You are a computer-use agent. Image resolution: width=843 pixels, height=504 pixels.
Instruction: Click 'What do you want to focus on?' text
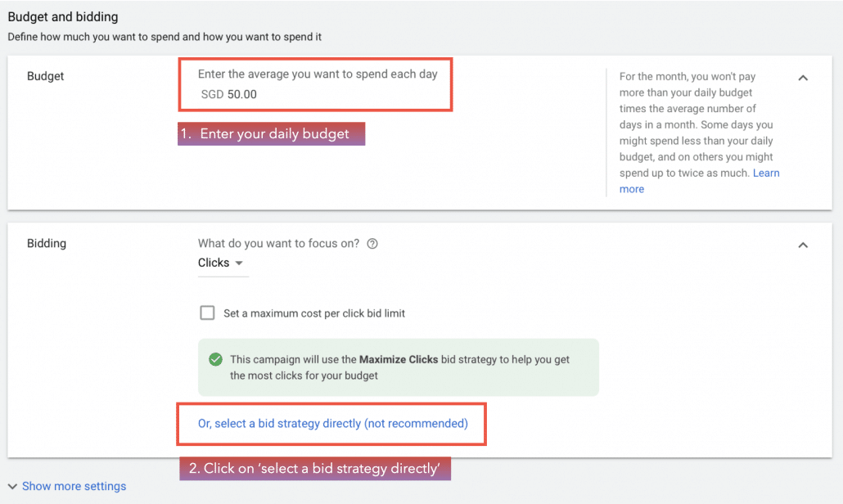tap(278, 243)
